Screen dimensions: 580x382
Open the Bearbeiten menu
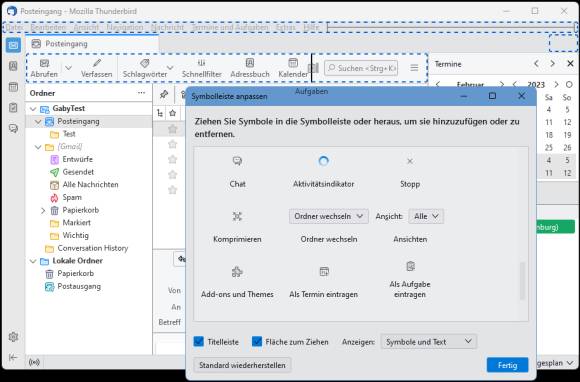point(48,27)
